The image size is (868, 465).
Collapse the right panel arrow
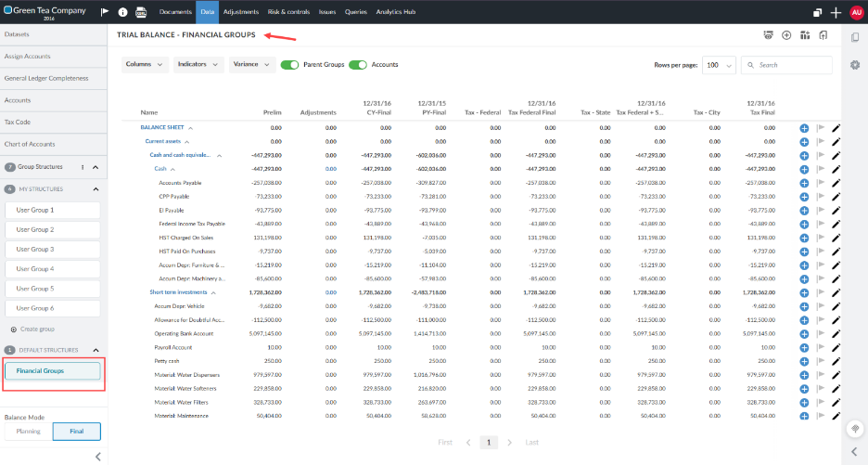(855, 452)
